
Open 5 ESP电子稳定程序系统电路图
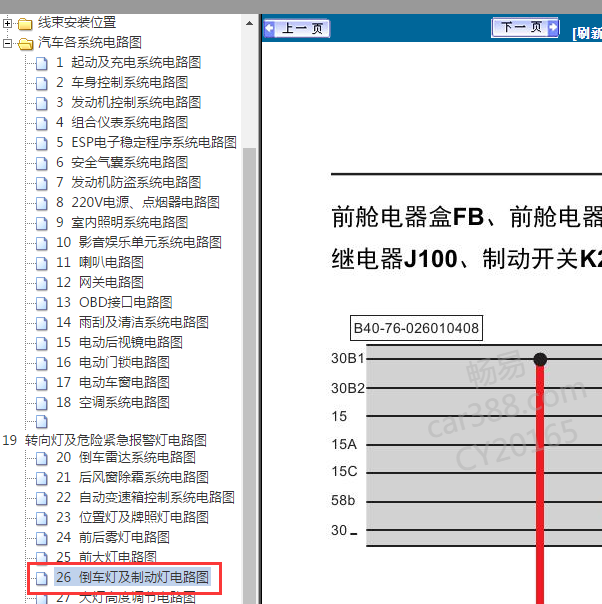pyautogui.click(x=146, y=143)
